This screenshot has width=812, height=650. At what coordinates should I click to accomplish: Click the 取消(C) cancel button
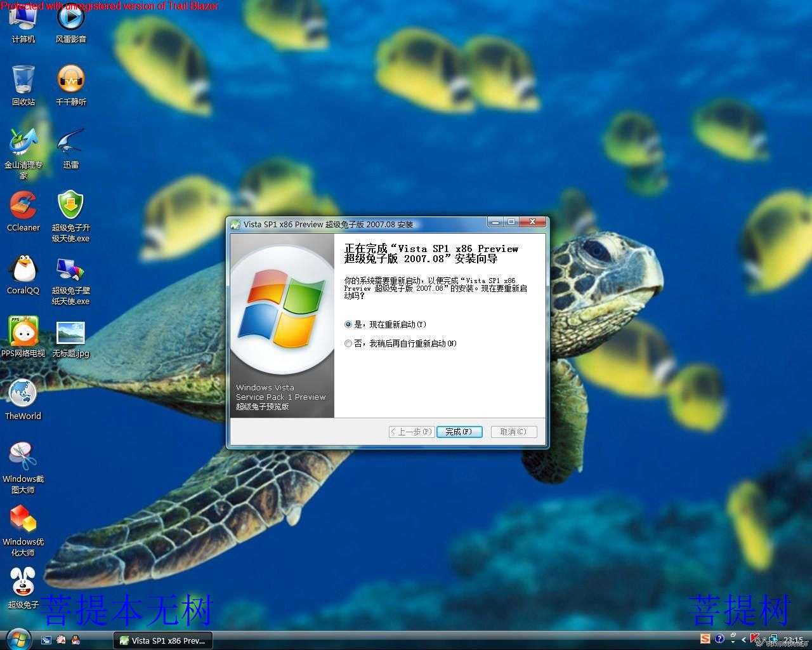coord(513,432)
